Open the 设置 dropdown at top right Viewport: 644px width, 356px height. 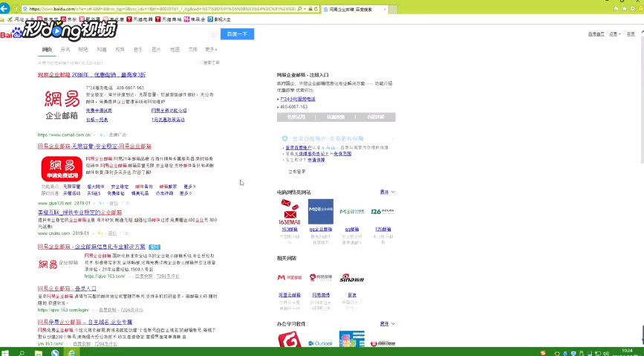point(615,34)
